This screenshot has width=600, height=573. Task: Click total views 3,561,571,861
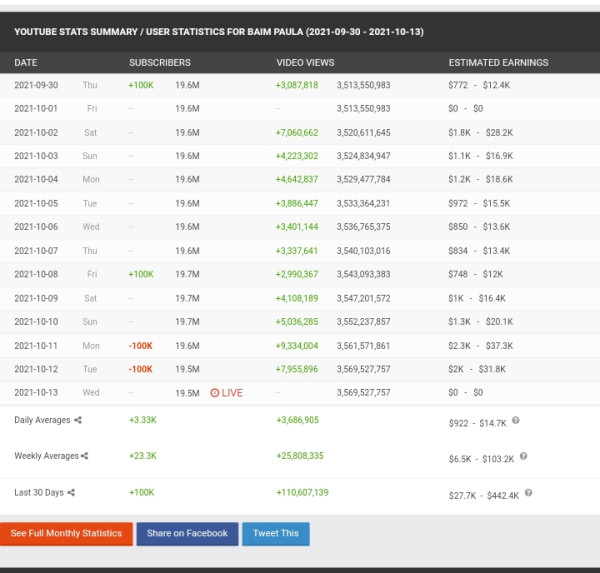(x=364, y=346)
